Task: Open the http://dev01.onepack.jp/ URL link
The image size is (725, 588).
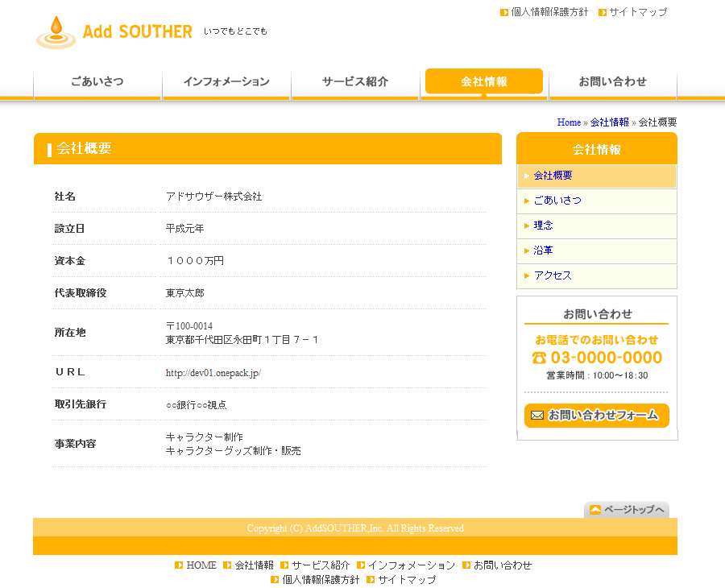Action: click(213, 373)
